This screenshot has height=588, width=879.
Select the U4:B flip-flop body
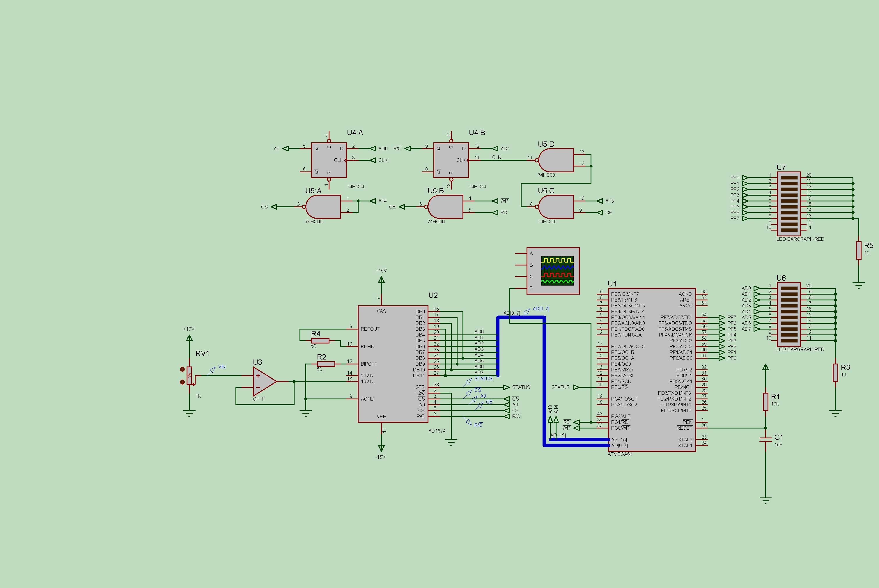(x=451, y=160)
